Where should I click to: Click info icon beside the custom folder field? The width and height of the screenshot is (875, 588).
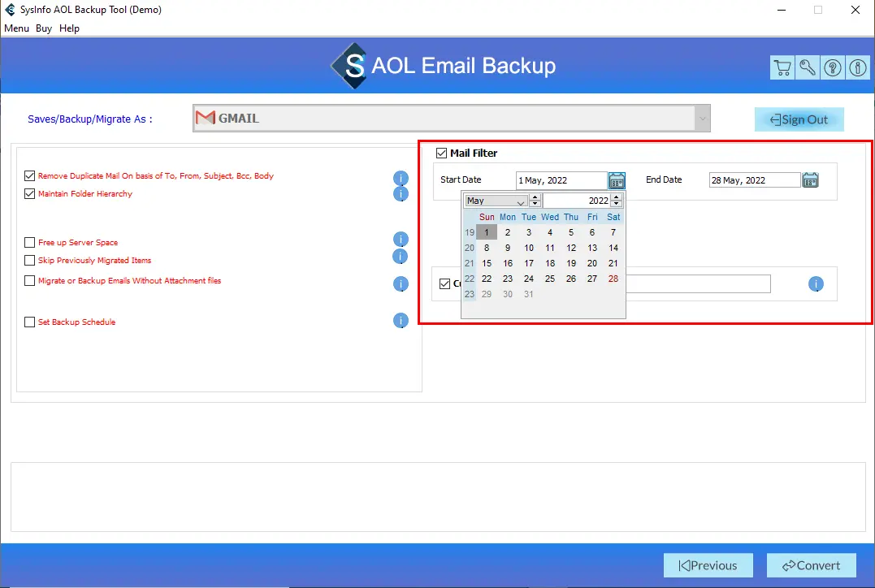click(x=816, y=284)
